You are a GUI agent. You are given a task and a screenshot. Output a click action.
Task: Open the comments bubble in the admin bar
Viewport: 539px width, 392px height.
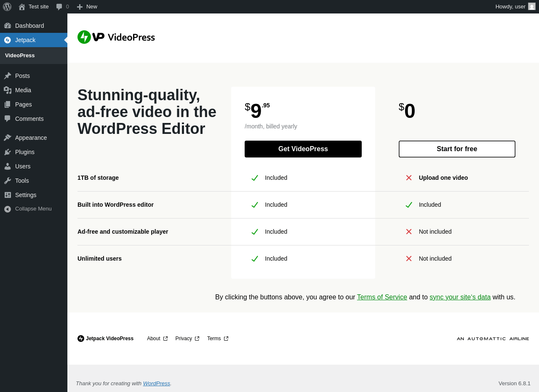click(59, 7)
